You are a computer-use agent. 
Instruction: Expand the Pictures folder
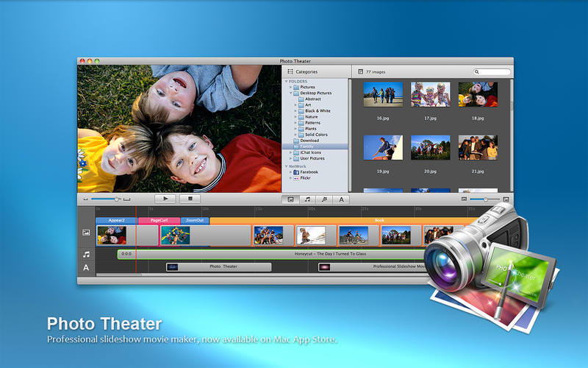point(290,87)
